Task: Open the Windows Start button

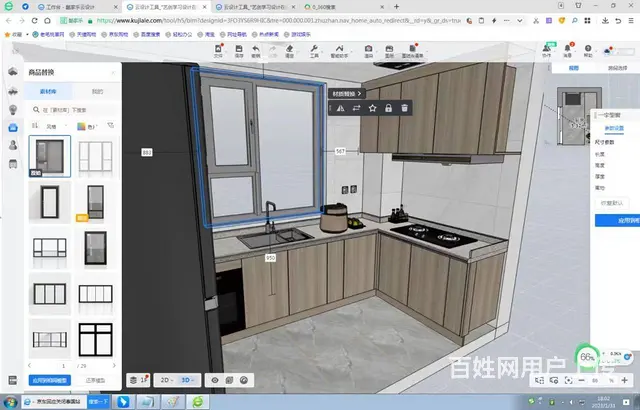Action: tap(10, 402)
